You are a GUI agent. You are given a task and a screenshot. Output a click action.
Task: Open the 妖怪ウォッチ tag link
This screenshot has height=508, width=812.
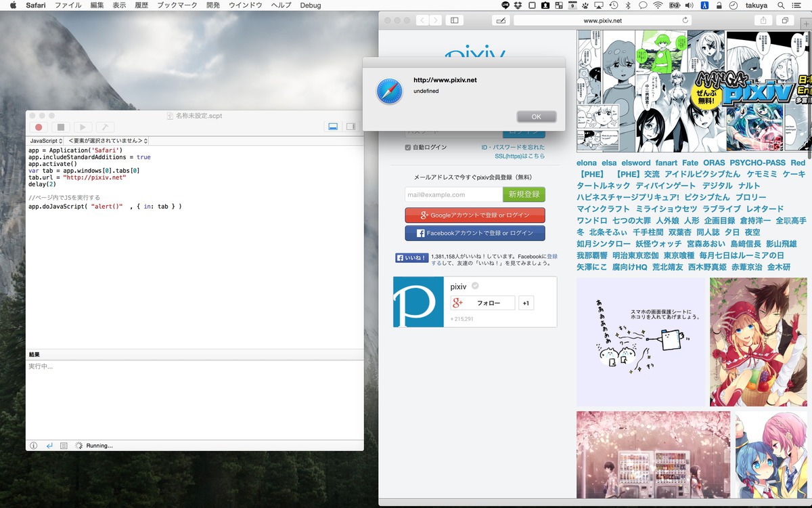pos(658,244)
